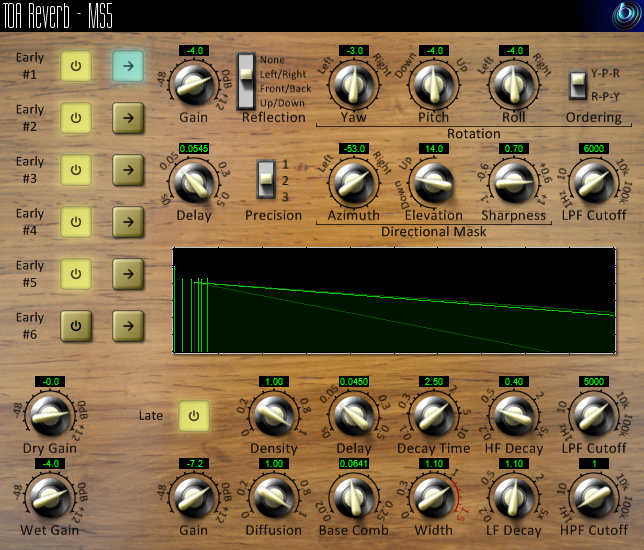This screenshot has width=644, height=550.
Task: Click the 'R-P-Y' ordering label
Action: 605,97
